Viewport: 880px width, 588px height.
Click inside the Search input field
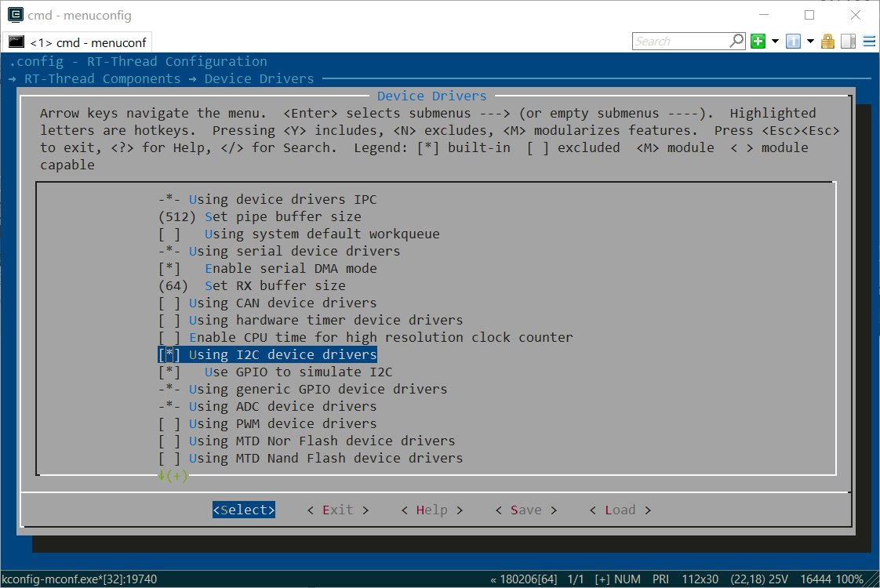[680, 41]
